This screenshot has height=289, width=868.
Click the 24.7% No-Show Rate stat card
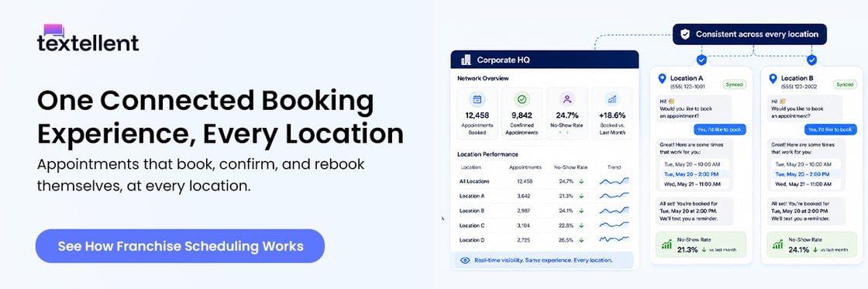click(567, 113)
